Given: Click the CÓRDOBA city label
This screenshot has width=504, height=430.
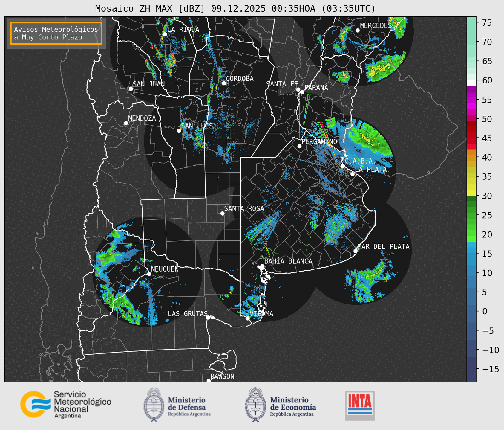Looking at the screenshot, I should [240, 79].
